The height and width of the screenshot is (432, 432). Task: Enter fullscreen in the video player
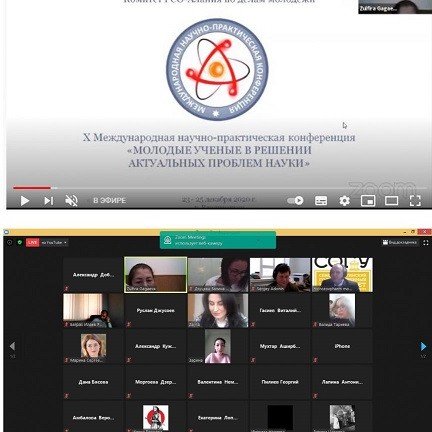click(x=415, y=200)
